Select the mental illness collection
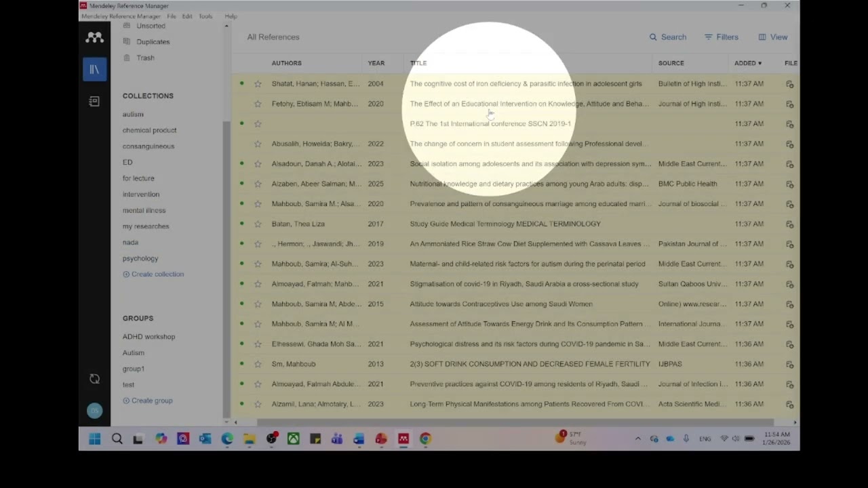The image size is (868, 488). (x=144, y=211)
